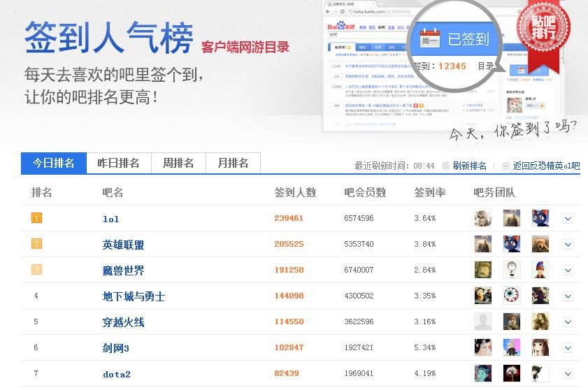
Task: Click member count 6740007
Action: coord(359,270)
